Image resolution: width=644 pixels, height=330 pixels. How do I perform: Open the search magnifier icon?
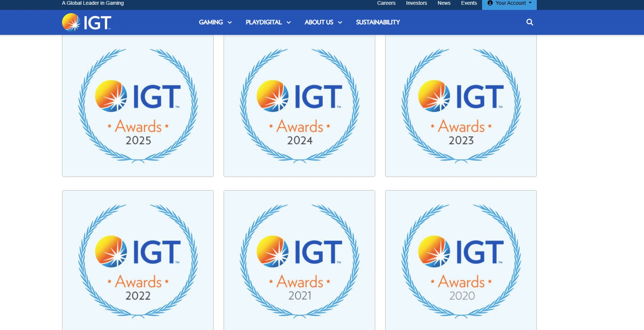pyautogui.click(x=529, y=22)
